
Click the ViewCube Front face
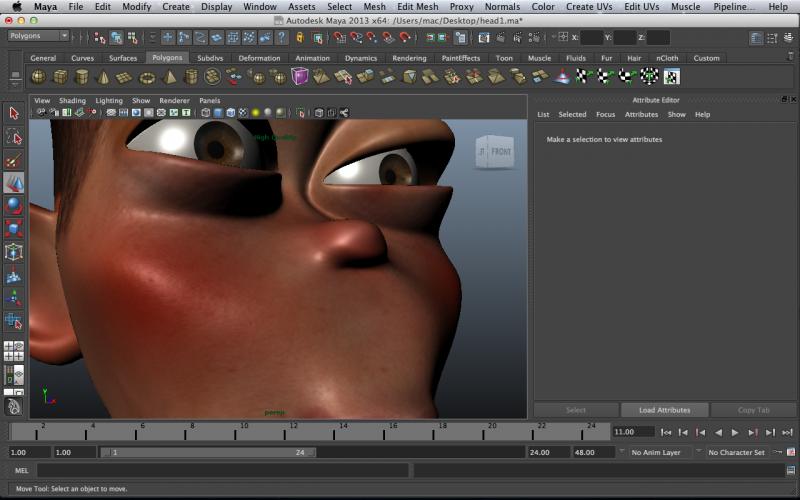point(500,152)
